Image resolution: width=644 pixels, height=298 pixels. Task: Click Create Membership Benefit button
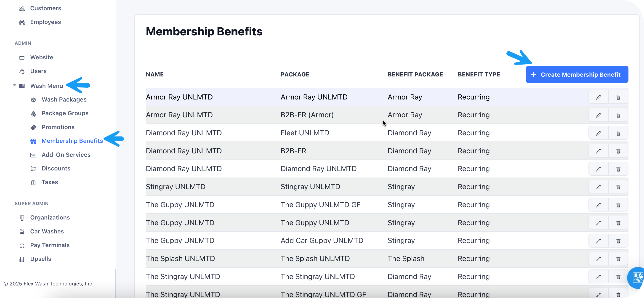tap(577, 74)
